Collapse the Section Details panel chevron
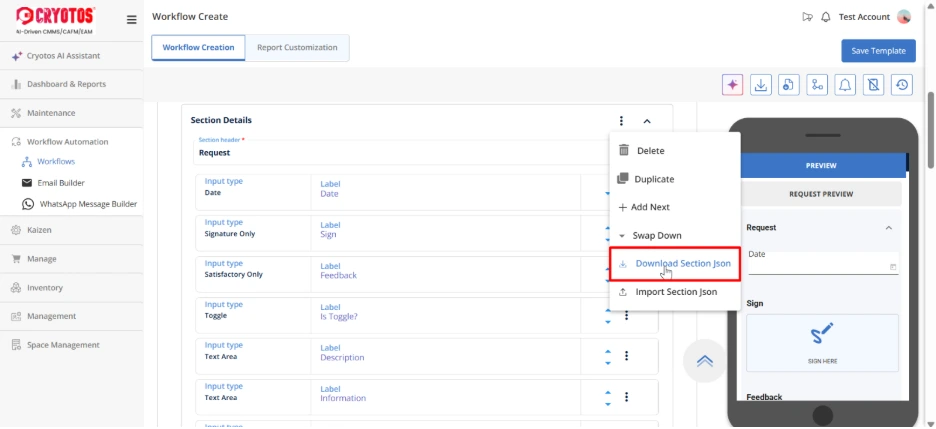Image resolution: width=936 pixels, height=429 pixels. [x=646, y=121]
